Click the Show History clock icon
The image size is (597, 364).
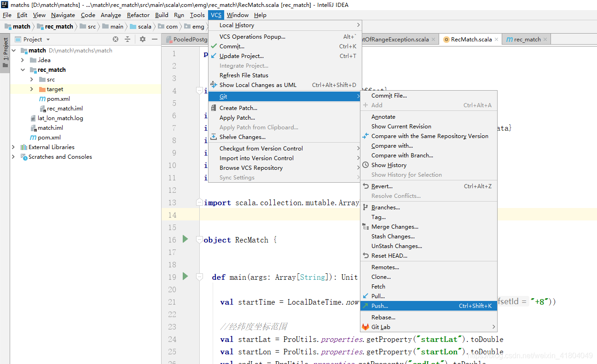[365, 165]
